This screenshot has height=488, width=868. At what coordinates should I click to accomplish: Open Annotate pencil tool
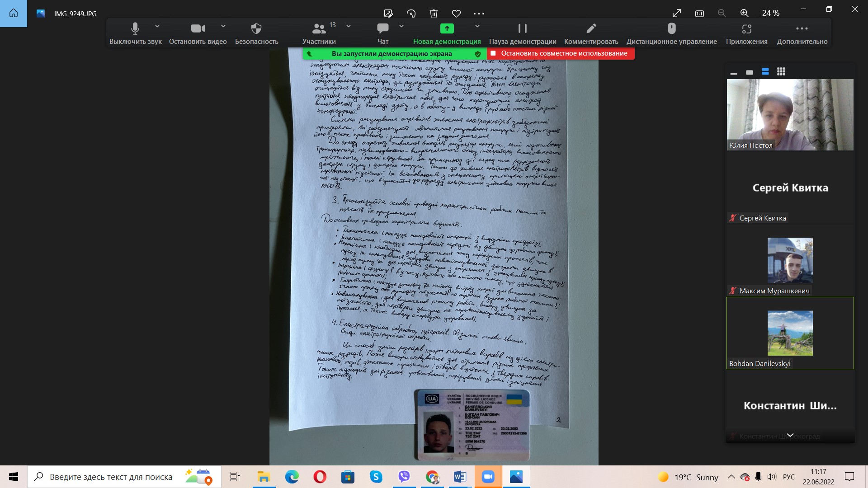tap(591, 29)
